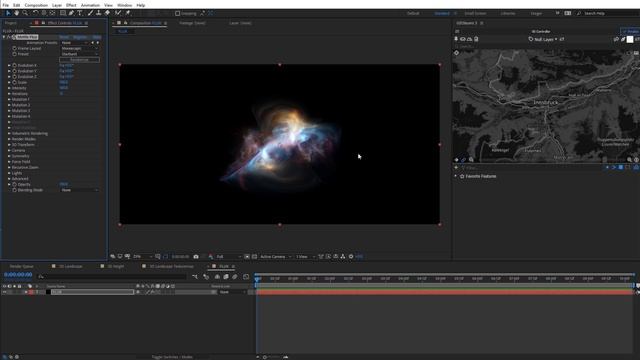
Task: Open the Blending Mode dropdown
Action: [x=80, y=190]
